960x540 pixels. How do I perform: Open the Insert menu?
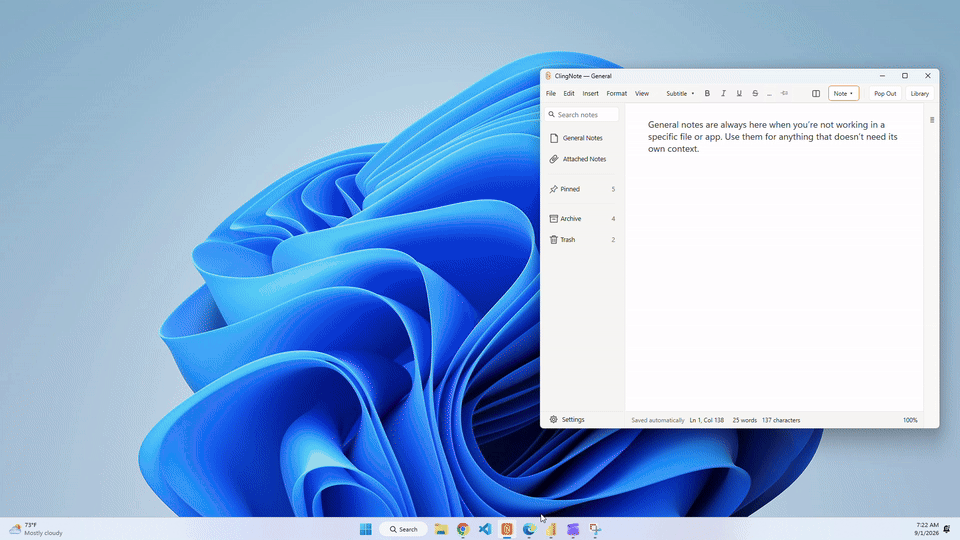(590, 94)
